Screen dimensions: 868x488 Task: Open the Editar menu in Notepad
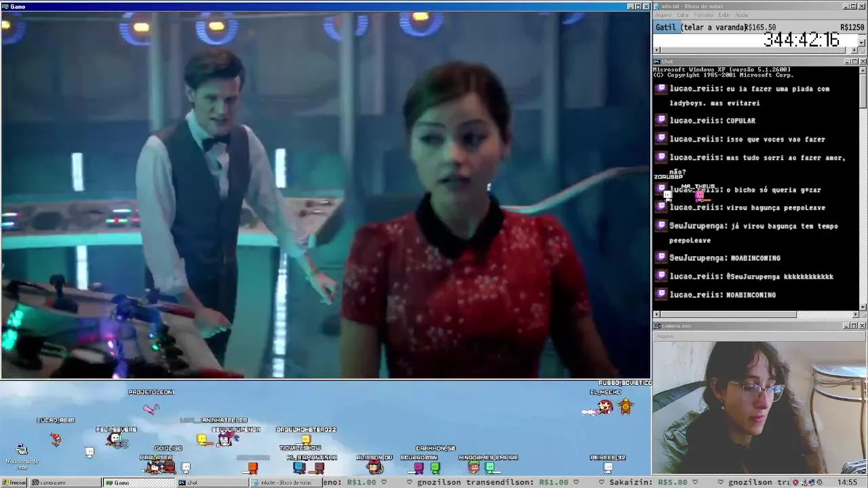tap(683, 15)
